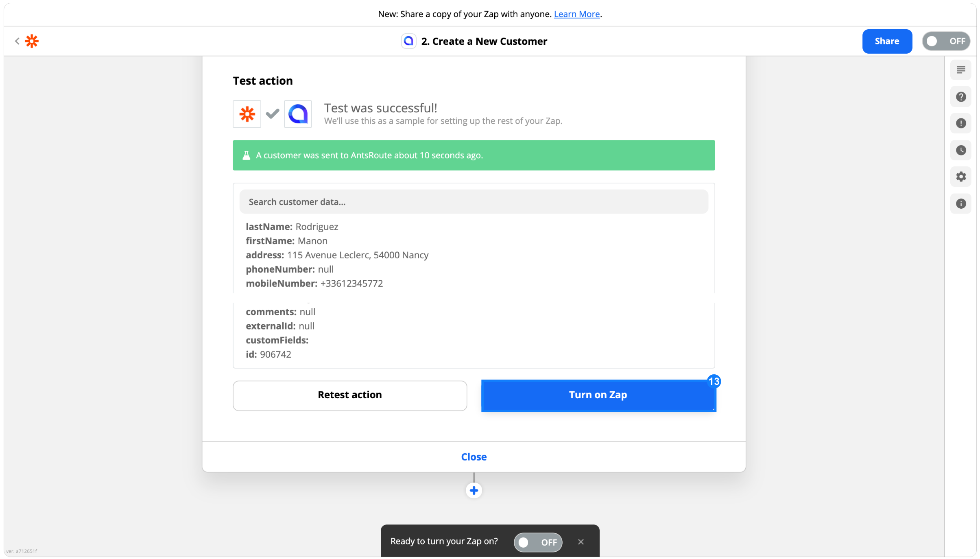Open the info icon in right sidebar
The image size is (980, 559).
point(961,203)
